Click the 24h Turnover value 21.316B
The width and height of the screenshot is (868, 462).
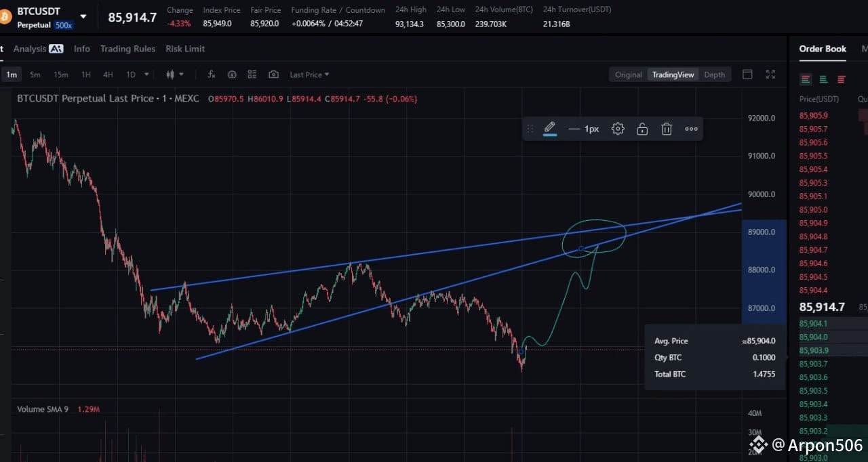pyautogui.click(x=557, y=24)
